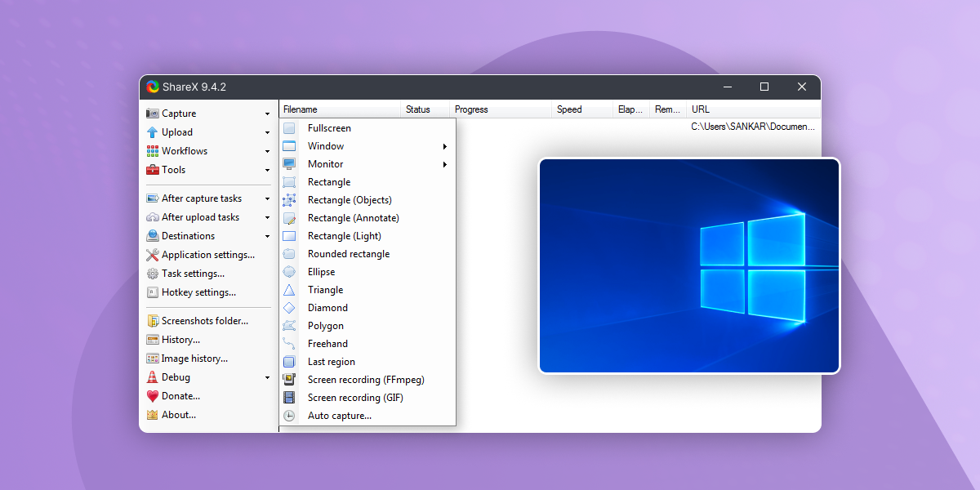The width and height of the screenshot is (980, 490).
Task: Expand the Upload menu arrow
Action: [267, 133]
